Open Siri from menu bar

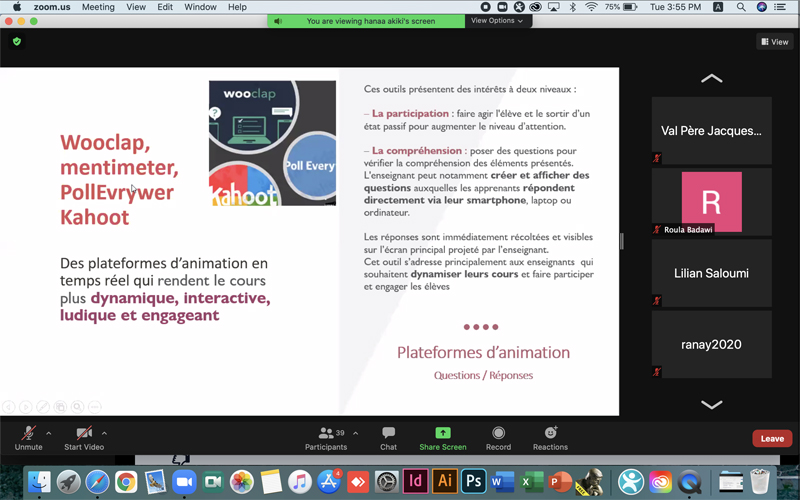(x=761, y=7)
